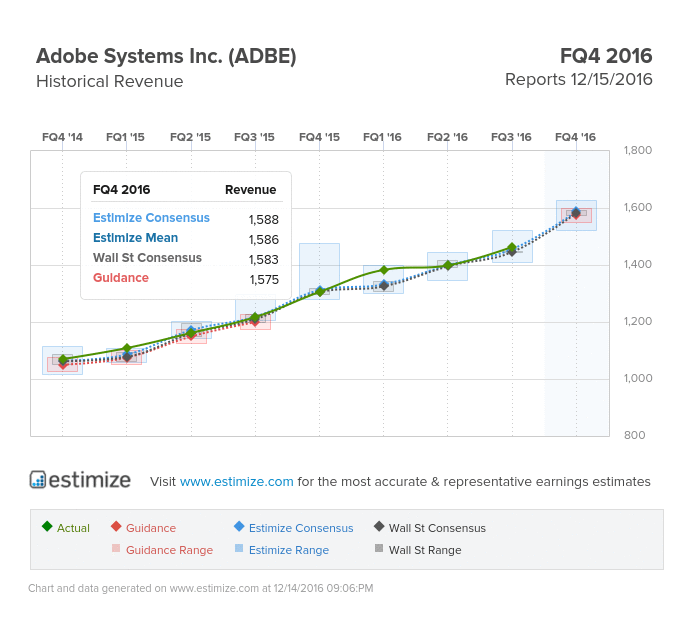Select the FQ4 '16 axis label

pyautogui.click(x=575, y=137)
